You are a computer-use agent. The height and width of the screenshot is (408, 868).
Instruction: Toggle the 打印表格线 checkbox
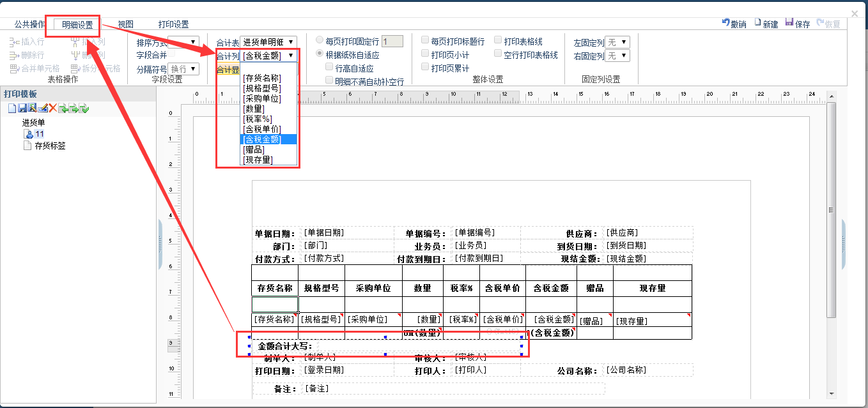pos(498,40)
